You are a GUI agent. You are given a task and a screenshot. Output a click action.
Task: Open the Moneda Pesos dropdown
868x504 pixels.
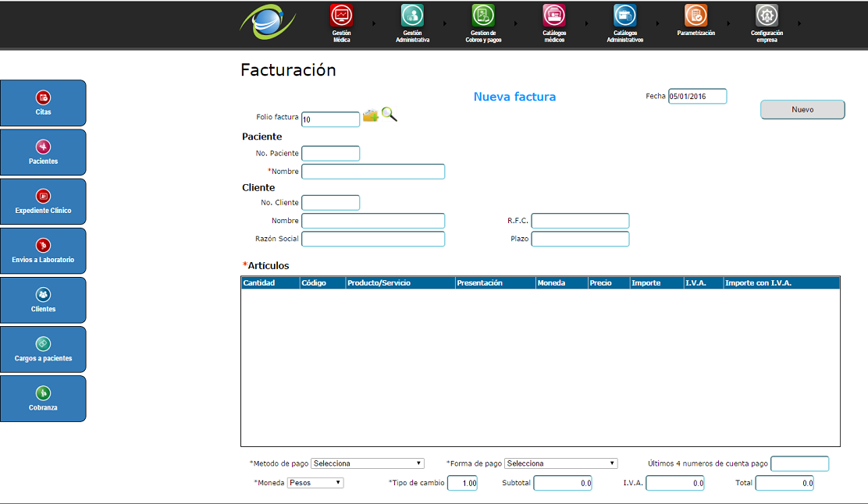(x=315, y=483)
